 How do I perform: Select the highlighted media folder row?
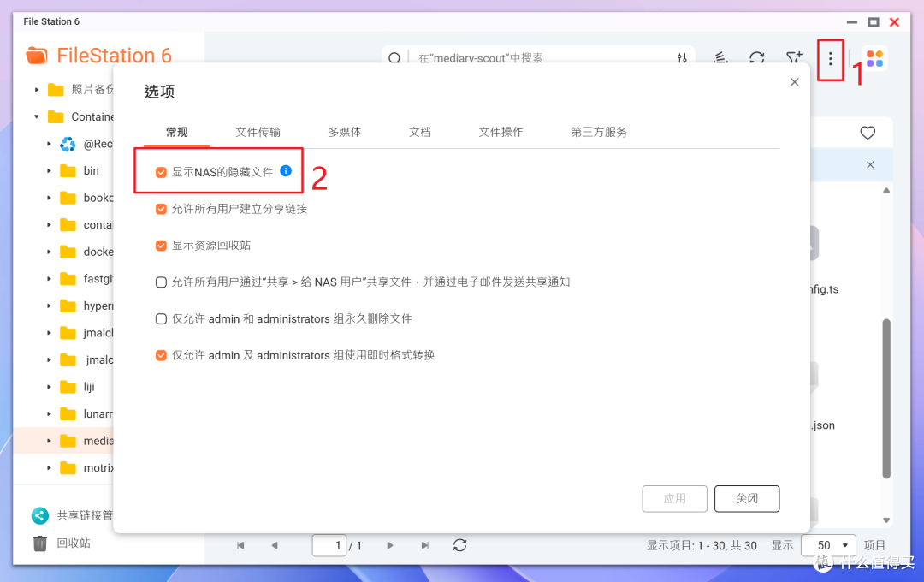[63, 441]
